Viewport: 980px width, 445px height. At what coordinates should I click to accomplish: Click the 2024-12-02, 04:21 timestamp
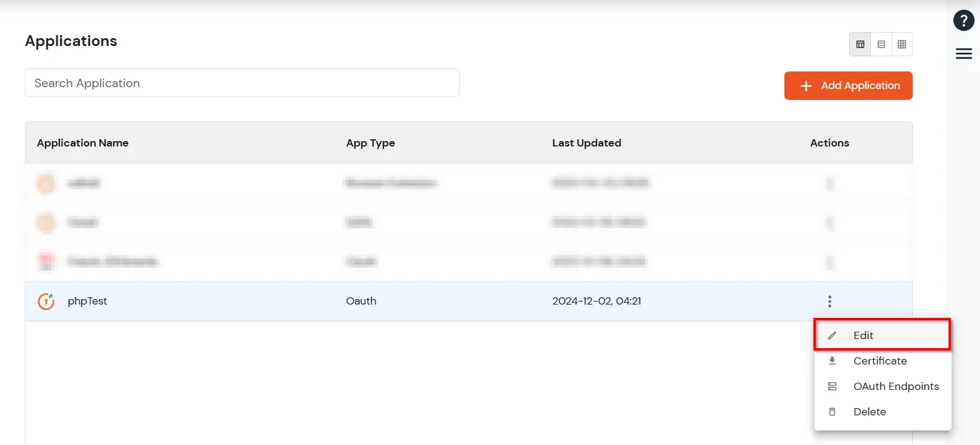597,301
